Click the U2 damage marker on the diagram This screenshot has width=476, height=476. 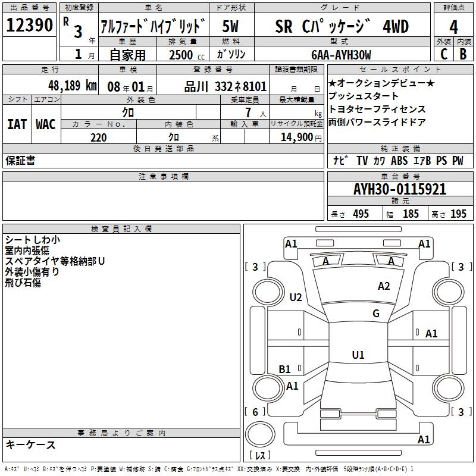click(296, 297)
